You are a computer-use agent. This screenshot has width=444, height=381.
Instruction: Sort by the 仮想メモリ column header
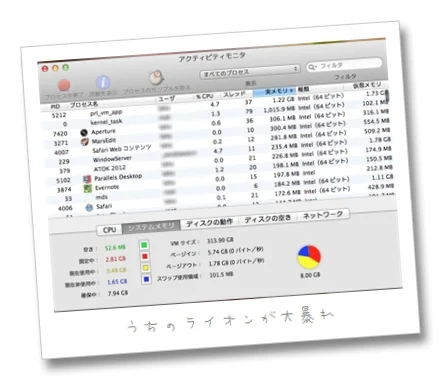[x=366, y=85]
